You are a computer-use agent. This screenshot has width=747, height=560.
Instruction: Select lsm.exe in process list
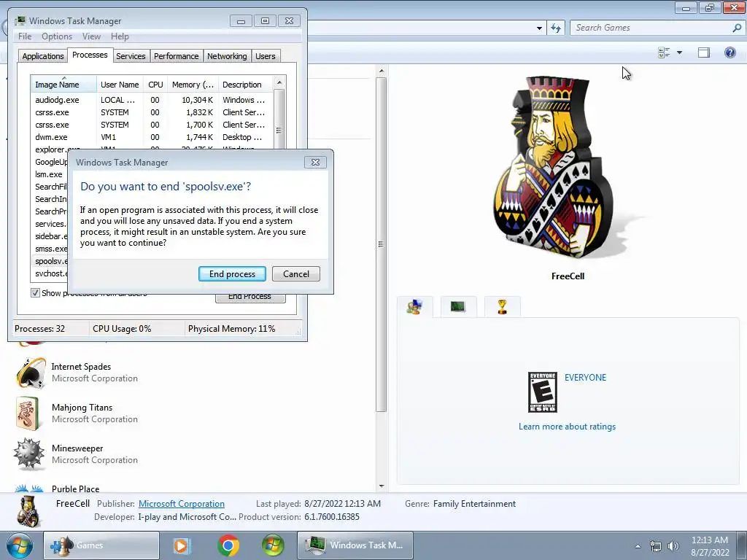49,174
